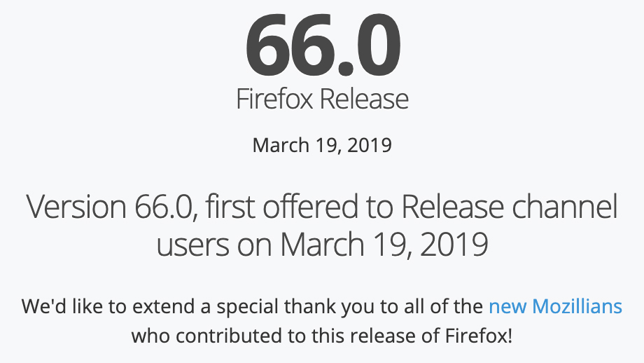The height and width of the screenshot is (363, 644).
Task: Click March 19, 2019 in the heading sentence
Action: click(384, 244)
